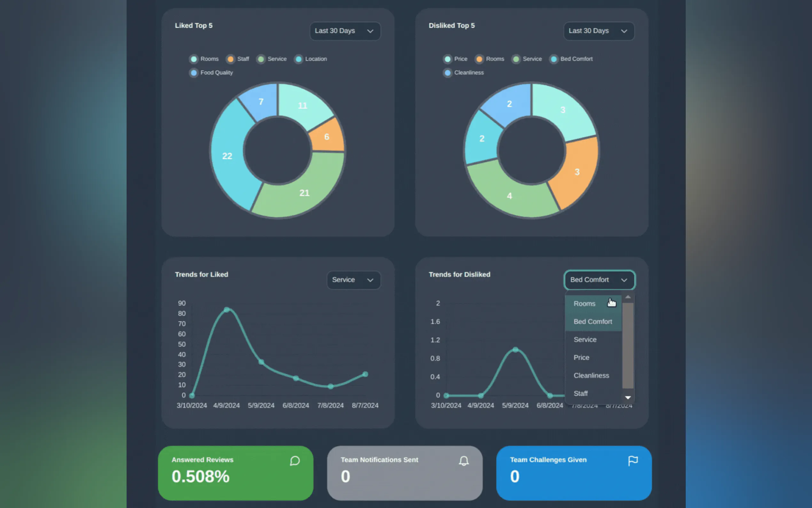Click the Team Challenges flag icon
The height and width of the screenshot is (508, 812).
click(633, 461)
